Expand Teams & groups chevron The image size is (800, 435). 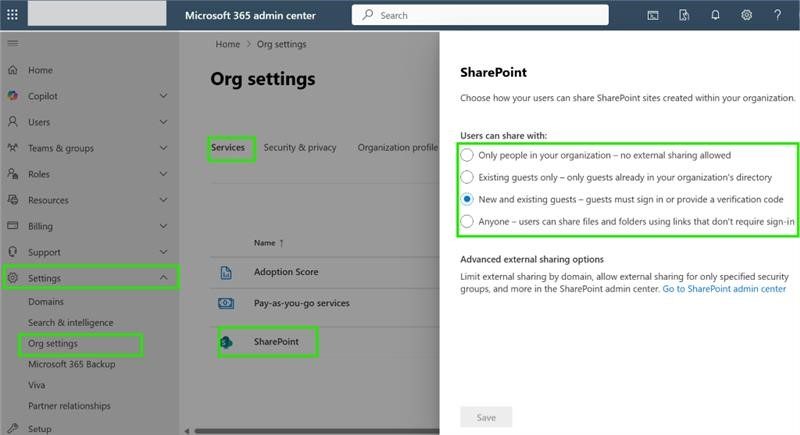[x=163, y=147]
